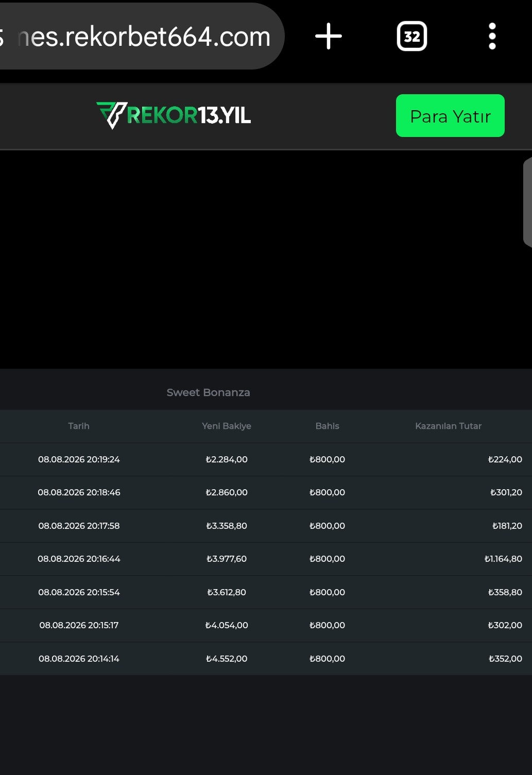Click the Yeni Bakiye column header

coord(227,426)
